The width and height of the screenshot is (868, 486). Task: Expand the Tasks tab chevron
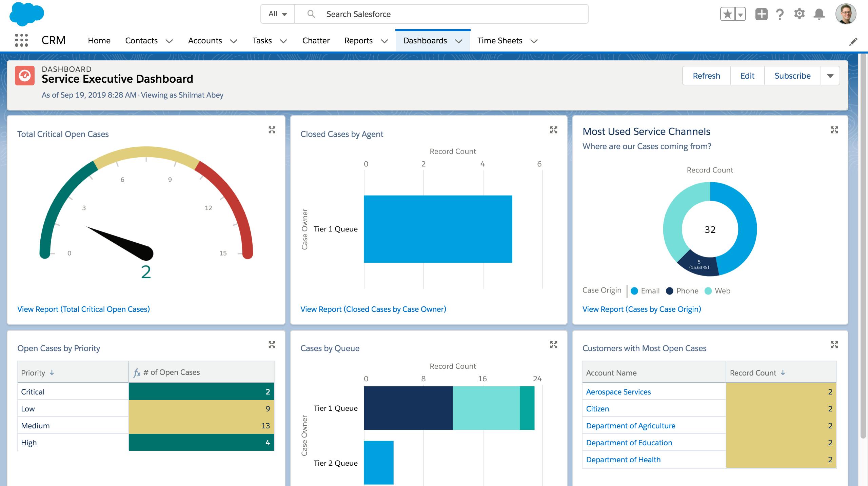(283, 41)
